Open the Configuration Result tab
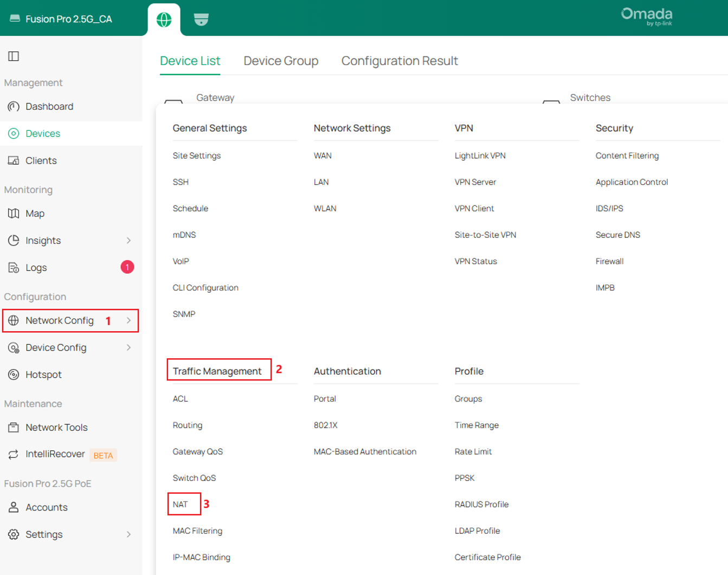The width and height of the screenshot is (728, 575). (x=400, y=61)
